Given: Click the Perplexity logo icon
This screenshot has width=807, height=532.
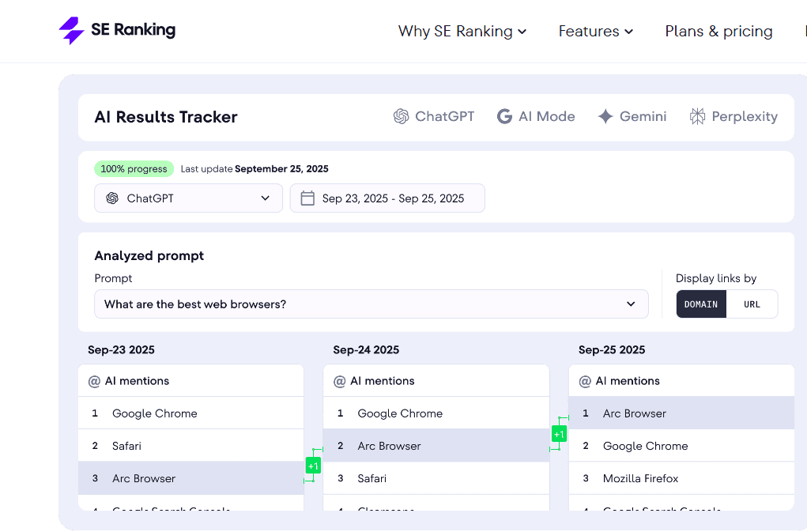Looking at the screenshot, I should pyautogui.click(x=697, y=116).
